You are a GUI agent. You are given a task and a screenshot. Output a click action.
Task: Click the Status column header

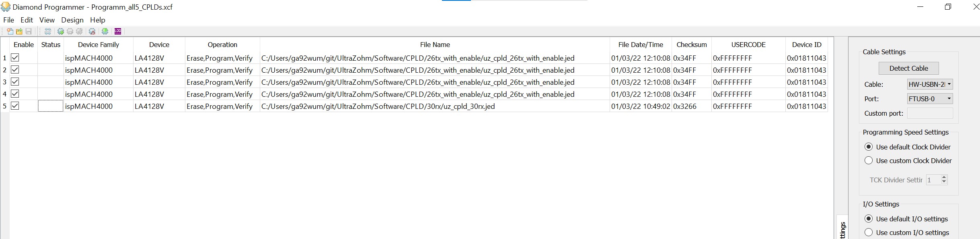[x=51, y=45]
